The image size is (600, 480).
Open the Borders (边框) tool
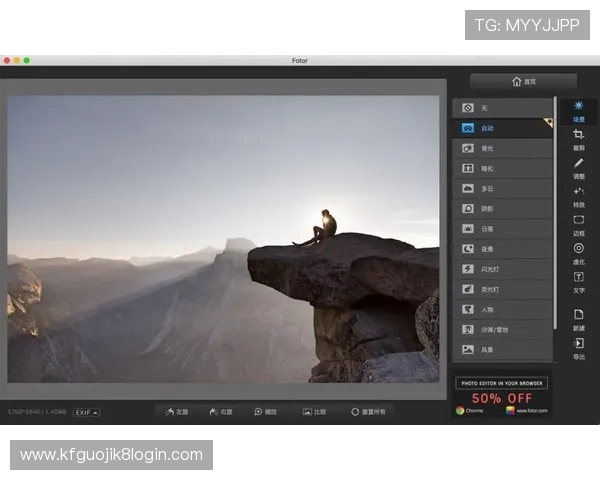pyautogui.click(x=578, y=224)
